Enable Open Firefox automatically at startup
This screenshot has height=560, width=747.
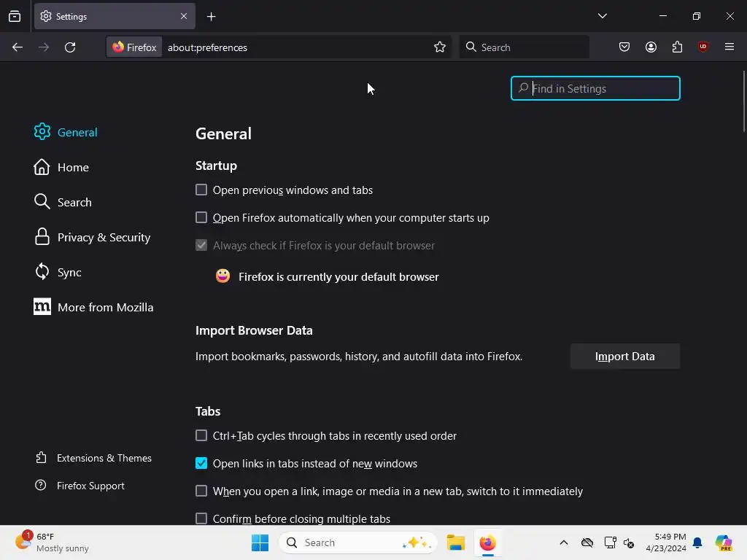coord(201,217)
